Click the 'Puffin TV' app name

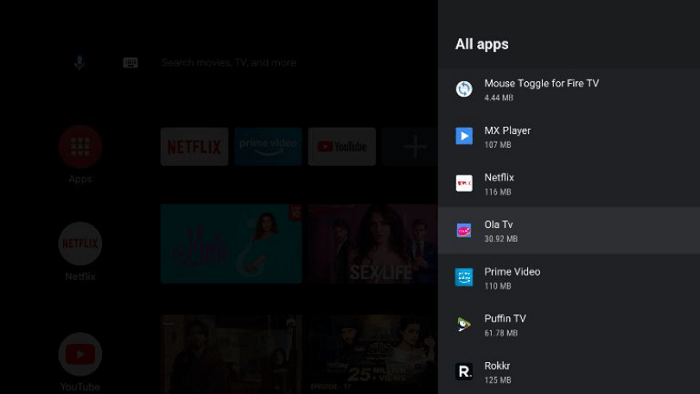pos(505,319)
